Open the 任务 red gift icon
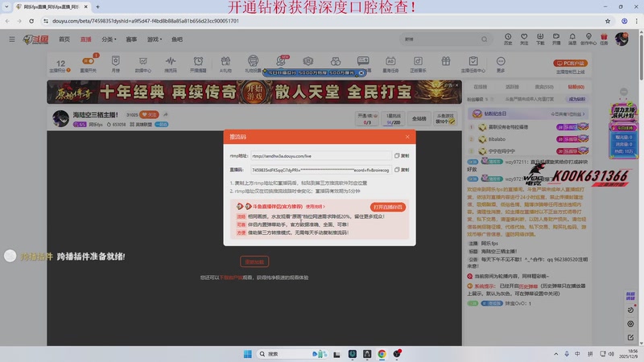The height and width of the screenshot is (362, 644). click(604, 39)
